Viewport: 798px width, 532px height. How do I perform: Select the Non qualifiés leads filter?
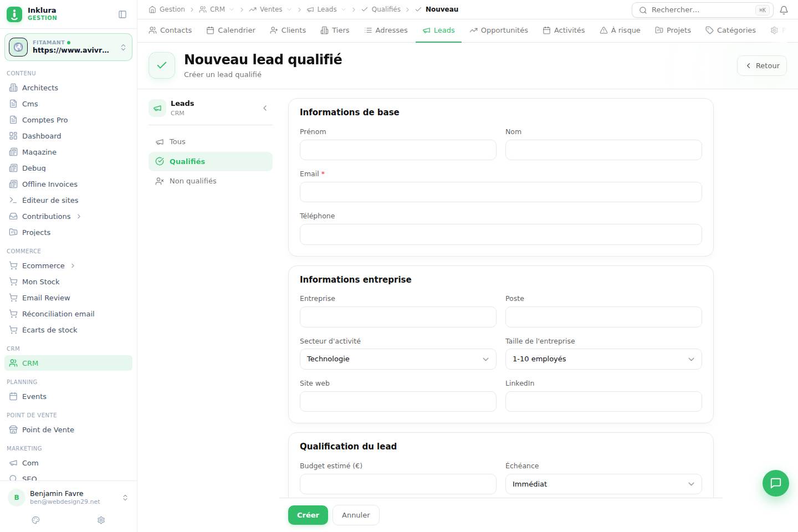click(x=211, y=181)
